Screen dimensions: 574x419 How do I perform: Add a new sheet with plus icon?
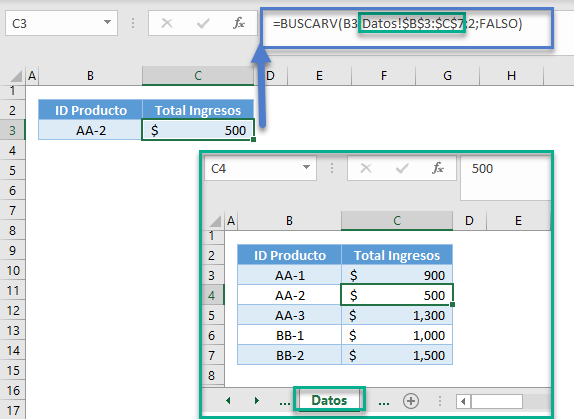coord(411,401)
